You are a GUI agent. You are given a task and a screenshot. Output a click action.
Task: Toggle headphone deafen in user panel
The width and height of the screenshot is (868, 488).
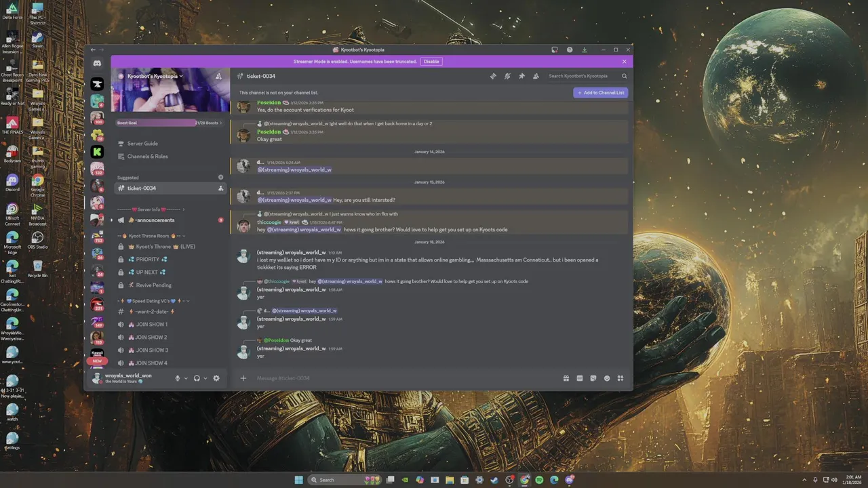(197, 378)
